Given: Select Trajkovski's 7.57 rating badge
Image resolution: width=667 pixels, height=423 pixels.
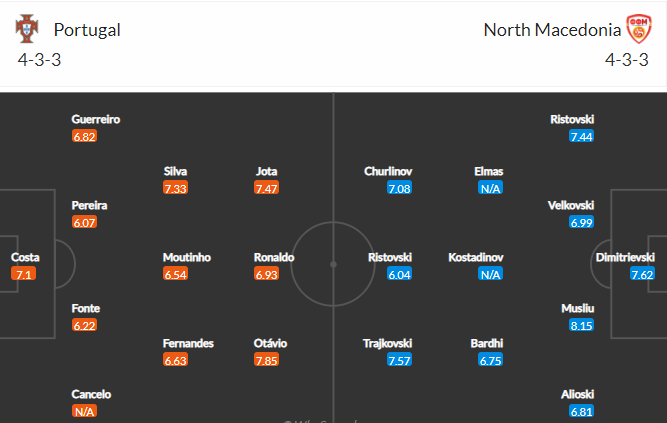Looking at the screenshot, I should click(399, 360).
